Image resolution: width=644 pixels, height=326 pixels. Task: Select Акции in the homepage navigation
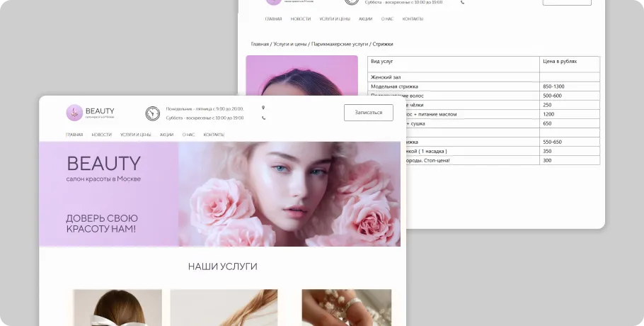click(x=166, y=135)
